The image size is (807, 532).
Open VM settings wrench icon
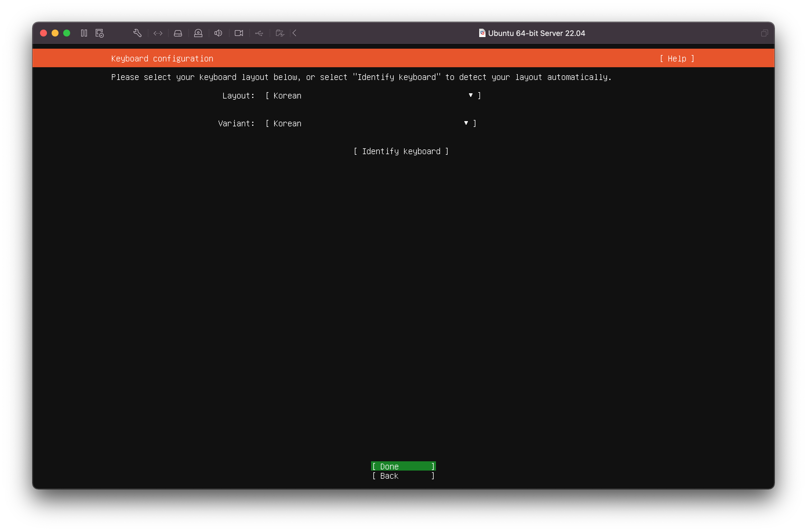tap(137, 33)
